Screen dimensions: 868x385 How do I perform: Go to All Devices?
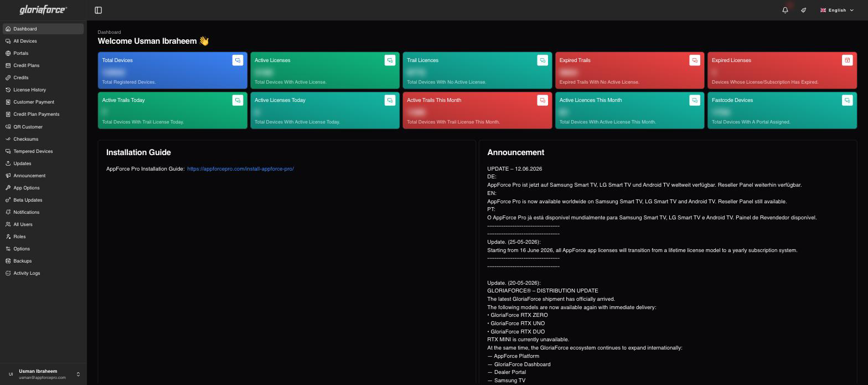click(x=43, y=41)
